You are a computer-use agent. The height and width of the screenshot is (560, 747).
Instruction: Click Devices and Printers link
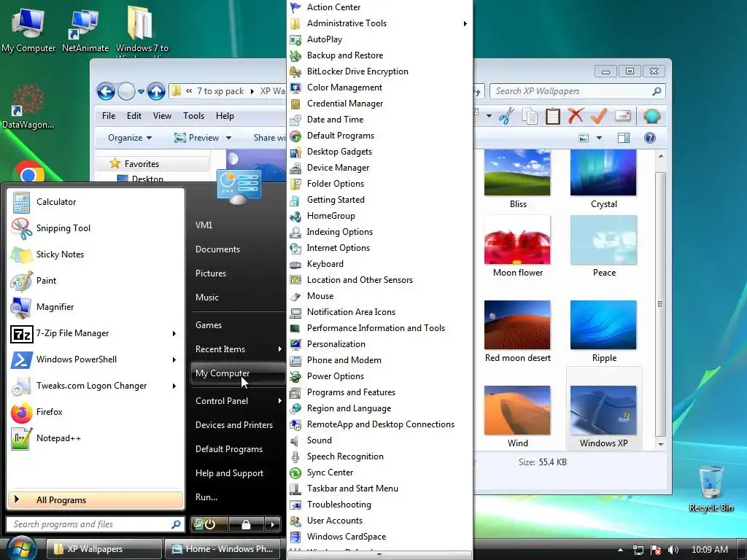234,425
